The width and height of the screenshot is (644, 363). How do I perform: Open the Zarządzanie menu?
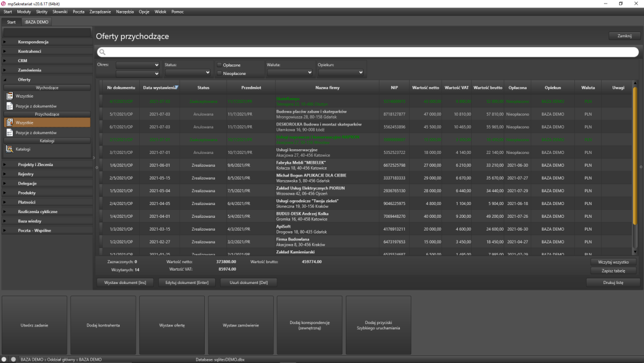pyautogui.click(x=100, y=12)
